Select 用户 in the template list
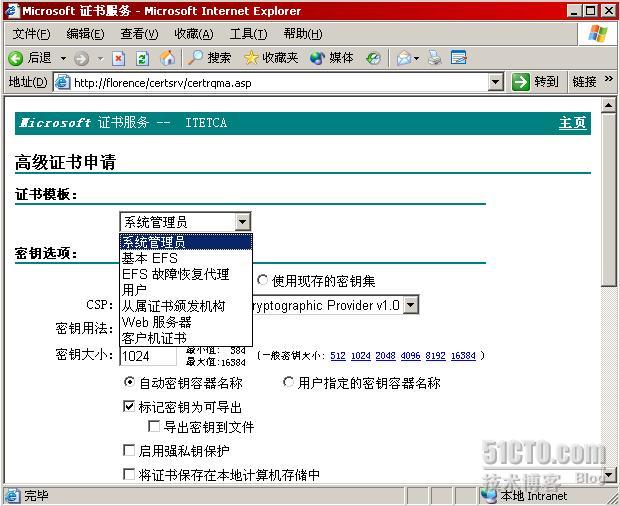620x506 pixels. coord(186,290)
